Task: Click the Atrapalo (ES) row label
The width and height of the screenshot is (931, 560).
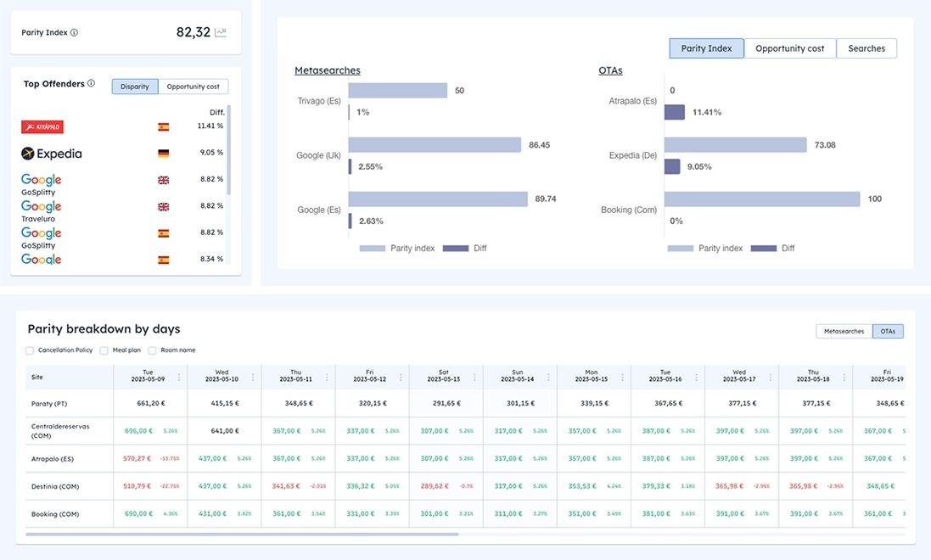Action: coord(53,459)
